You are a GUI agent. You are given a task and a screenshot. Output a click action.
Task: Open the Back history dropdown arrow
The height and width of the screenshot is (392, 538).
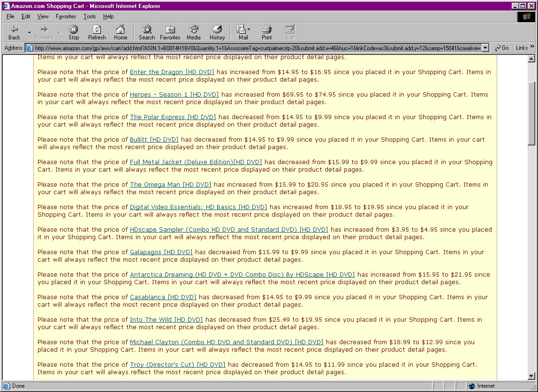pyautogui.click(x=29, y=32)
